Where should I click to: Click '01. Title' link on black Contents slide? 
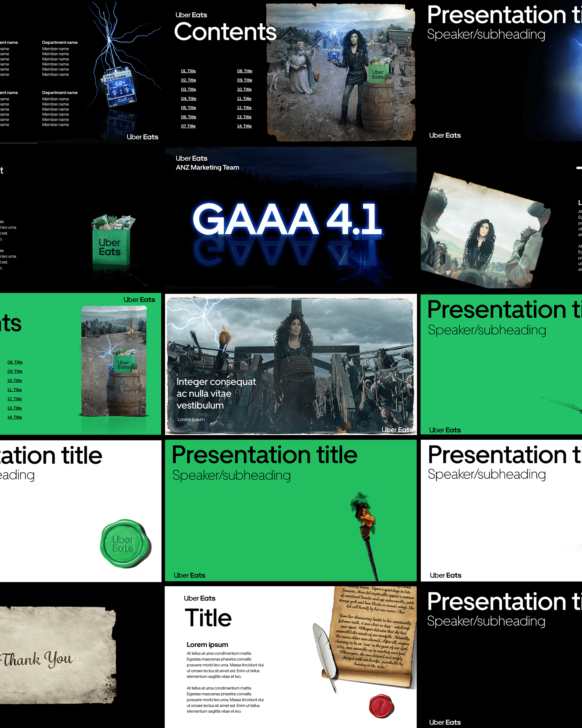188,71
